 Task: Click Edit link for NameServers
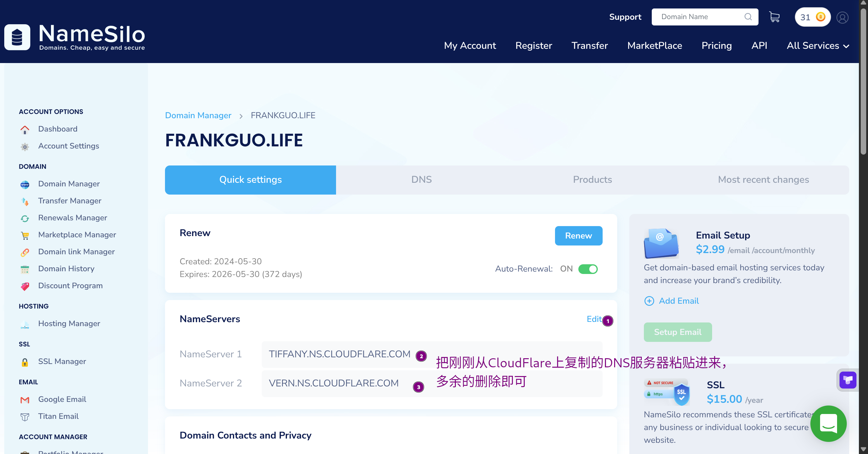coord(594,319)
